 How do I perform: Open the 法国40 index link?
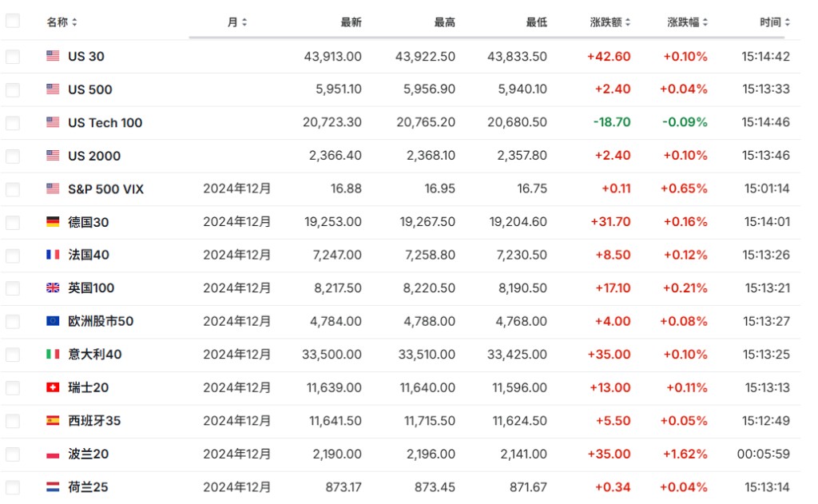click(x=88, y=255)
